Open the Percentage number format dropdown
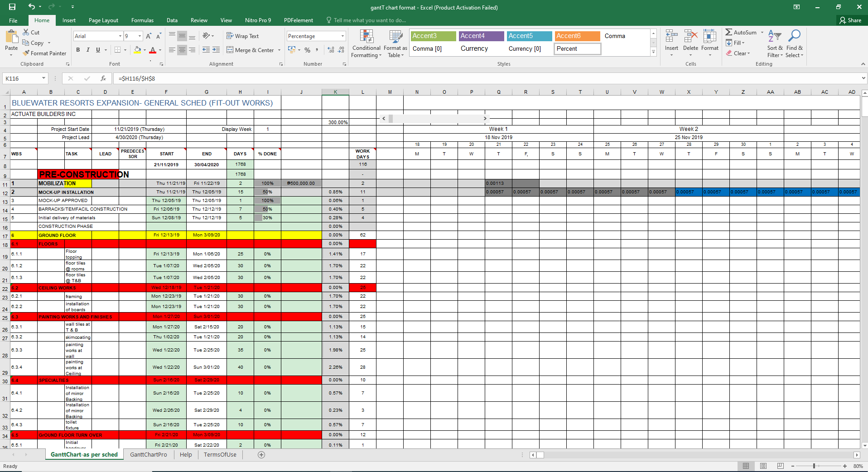Viewport: 868px width, 472px height. coord(342,36)
